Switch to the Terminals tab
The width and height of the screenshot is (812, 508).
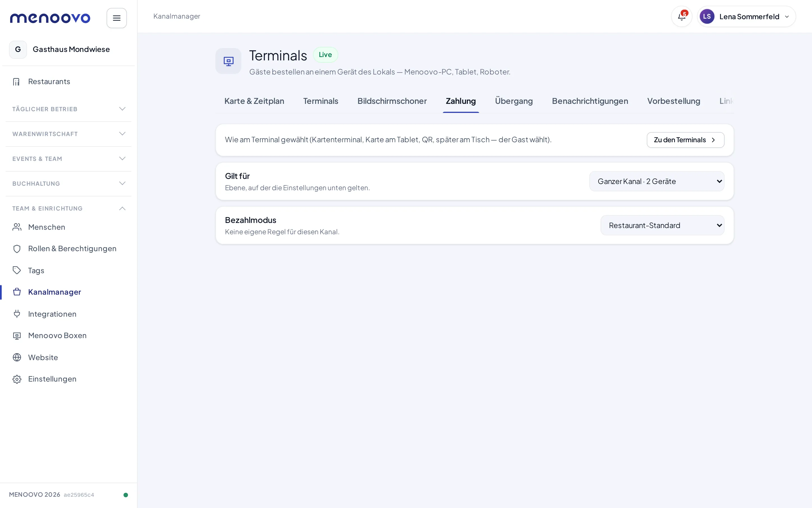pos(321,101)
